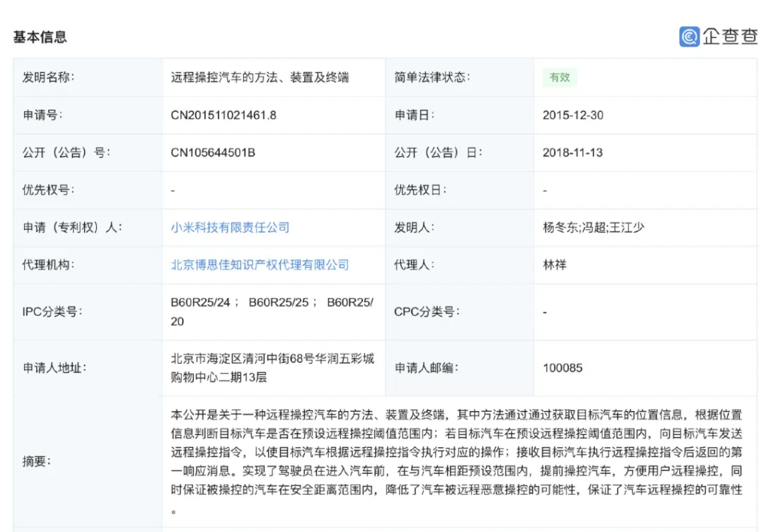Select the abstract paragraph starting 本公开是关于
Screen dimensions: 764x532
pos(456,461)
